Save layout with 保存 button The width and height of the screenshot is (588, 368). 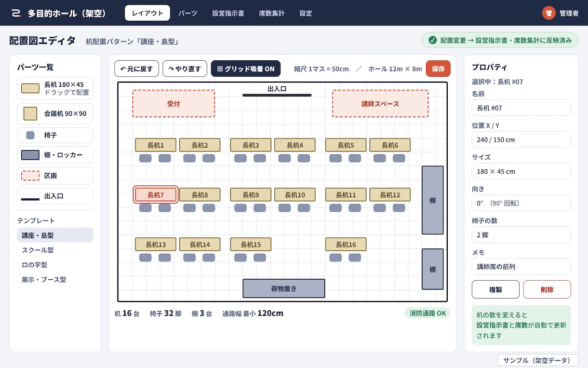click(x=438, y=68)
